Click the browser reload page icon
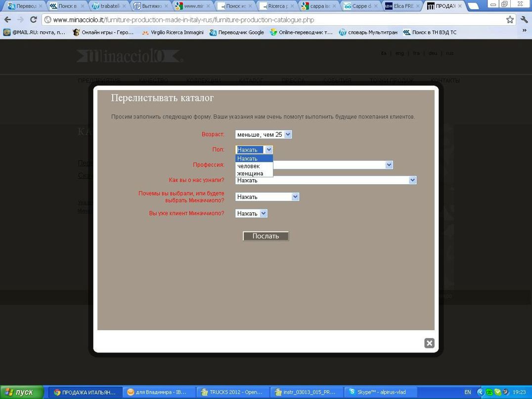 [34, 20]
